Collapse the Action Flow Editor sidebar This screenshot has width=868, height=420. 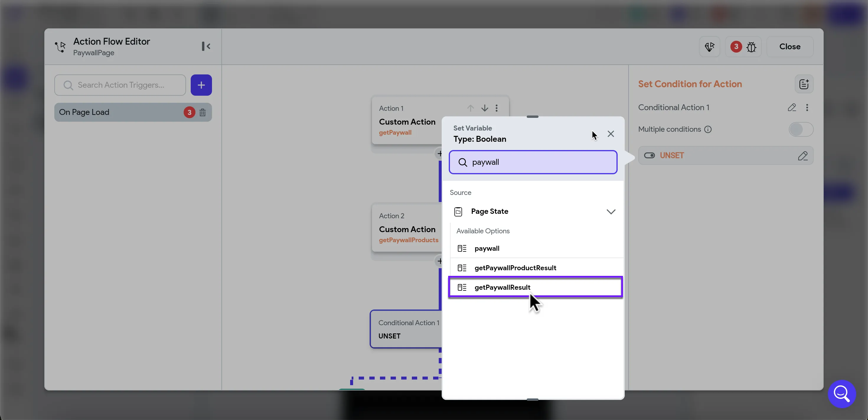[206, 46]
